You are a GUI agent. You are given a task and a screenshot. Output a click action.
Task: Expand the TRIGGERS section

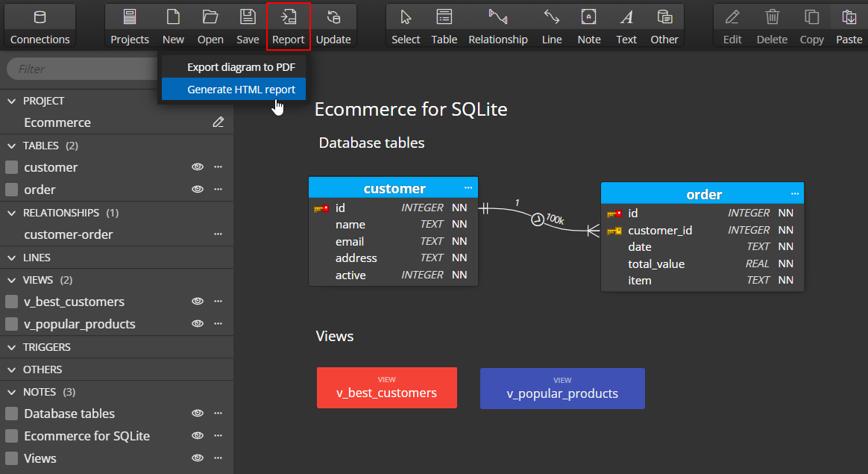pos(11,347)
